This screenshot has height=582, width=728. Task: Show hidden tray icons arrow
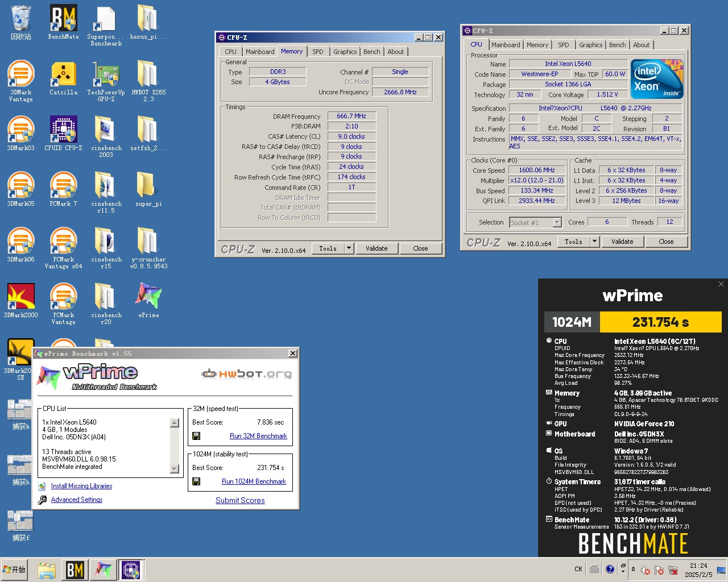point(633,569)
